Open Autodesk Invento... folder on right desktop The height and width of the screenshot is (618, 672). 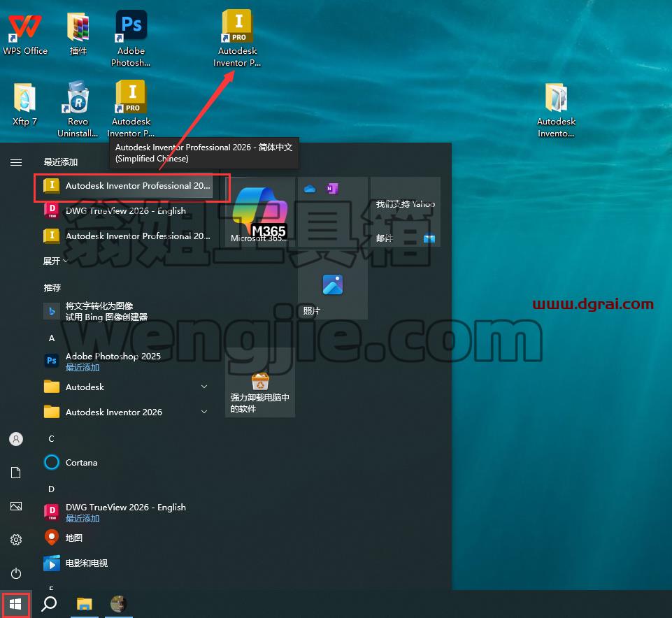point(556,110)
